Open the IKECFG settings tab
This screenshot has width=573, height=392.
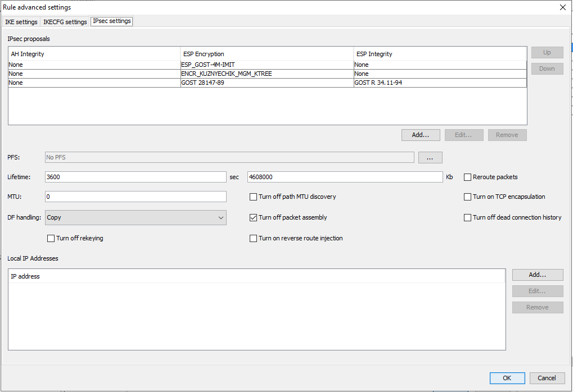65,22
